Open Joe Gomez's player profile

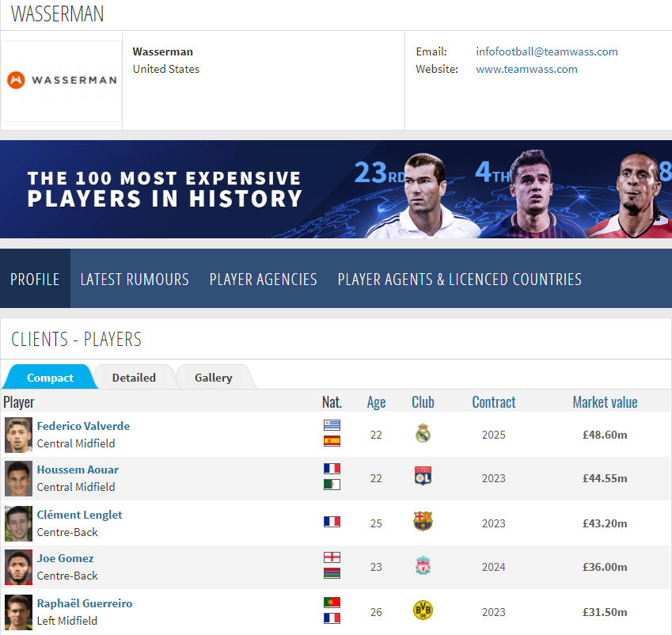(65, 558)
